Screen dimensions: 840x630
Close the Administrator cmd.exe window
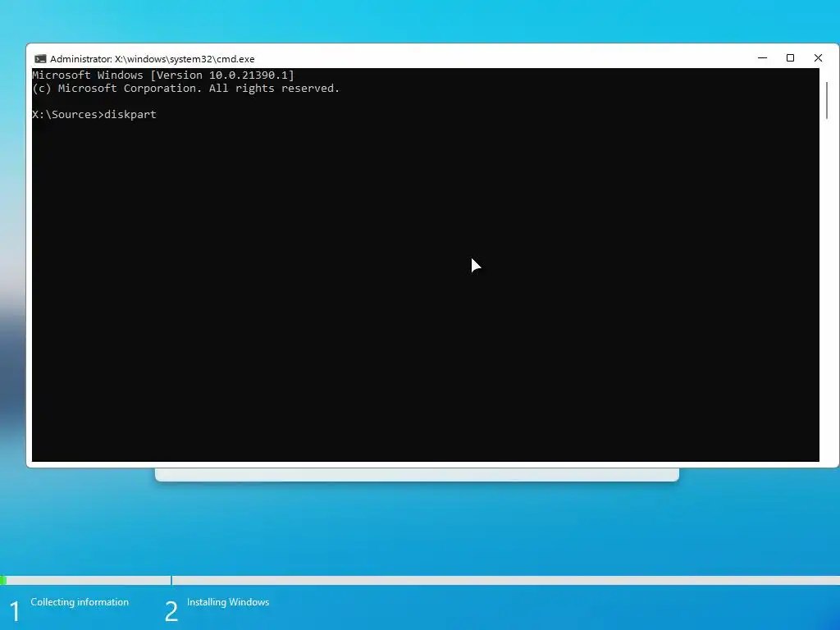(x=818, y=58)
